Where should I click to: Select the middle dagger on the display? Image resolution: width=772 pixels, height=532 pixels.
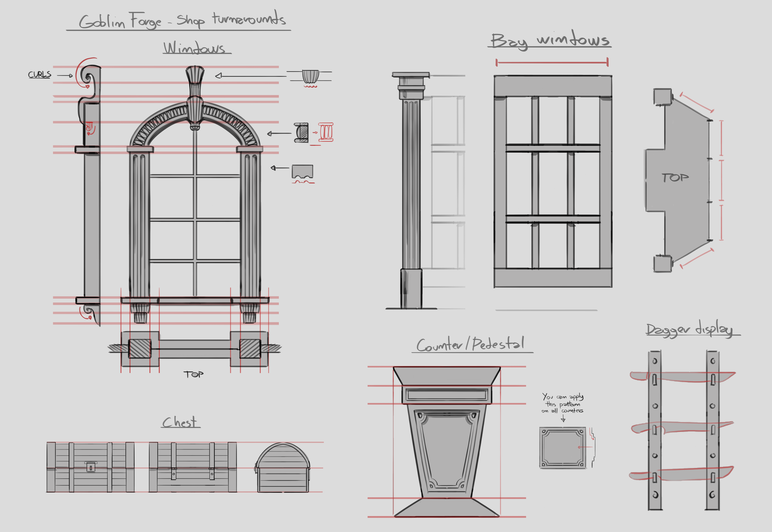[x=682, y=427]
